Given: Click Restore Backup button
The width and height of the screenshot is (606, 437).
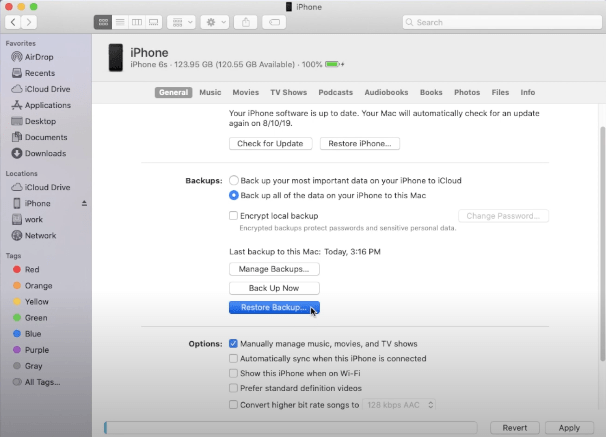Looking at the screenshot, I should pos(274,307).
